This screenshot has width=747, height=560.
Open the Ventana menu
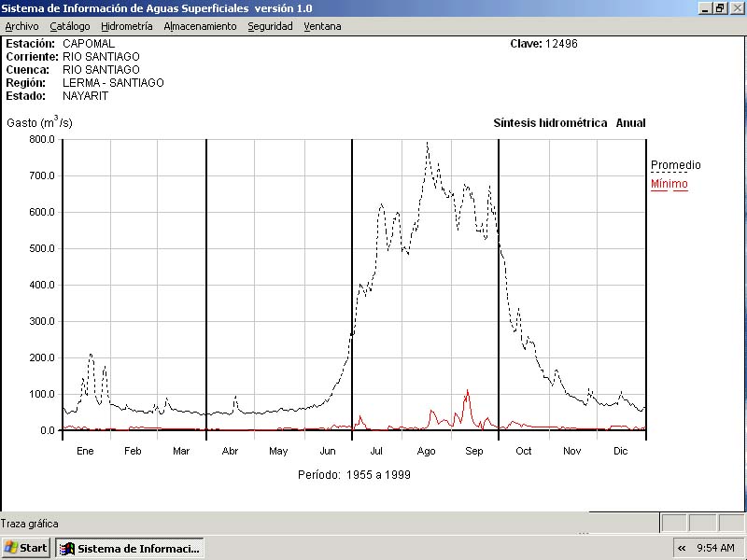click(x=322, y=26)
